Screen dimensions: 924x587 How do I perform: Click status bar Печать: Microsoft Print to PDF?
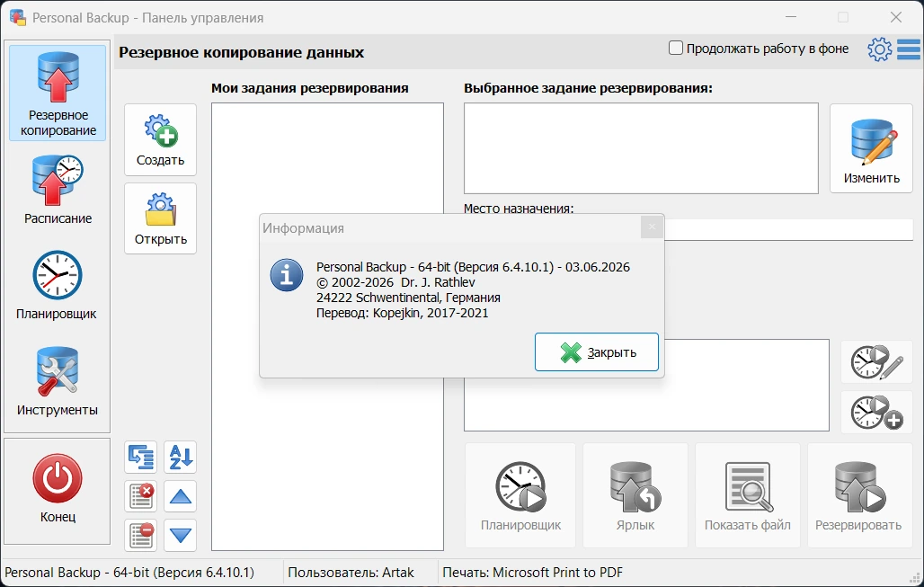(x=533, y=573)
